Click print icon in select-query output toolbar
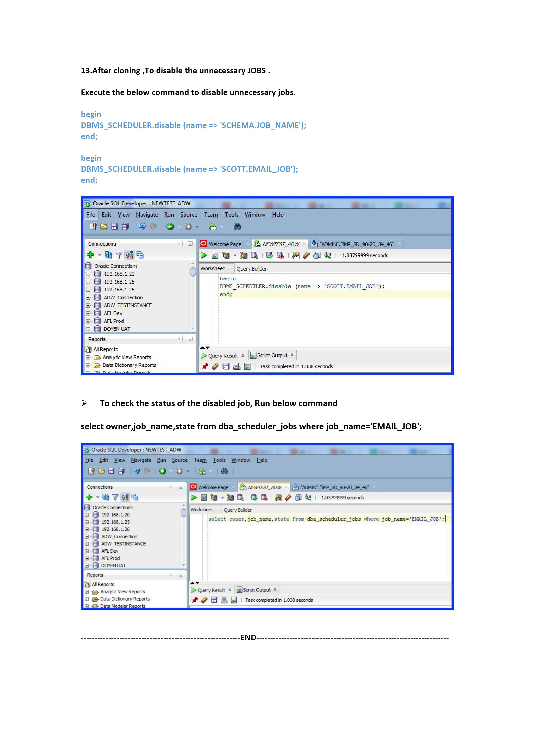The width and height of the screenshot is (535, 756). point(224,600)
